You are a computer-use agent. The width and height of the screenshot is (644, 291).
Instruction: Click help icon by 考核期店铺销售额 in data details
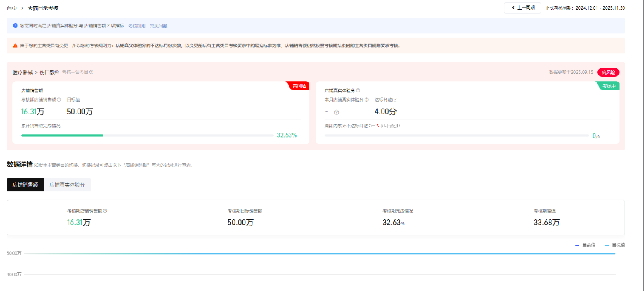coord(105,211)
